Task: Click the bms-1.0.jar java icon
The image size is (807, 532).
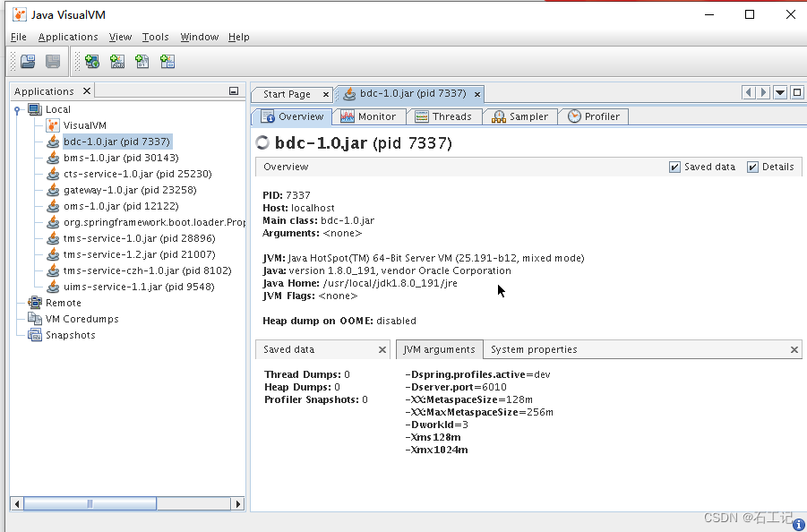Action: pyautogui.click(x=53, y=158)
